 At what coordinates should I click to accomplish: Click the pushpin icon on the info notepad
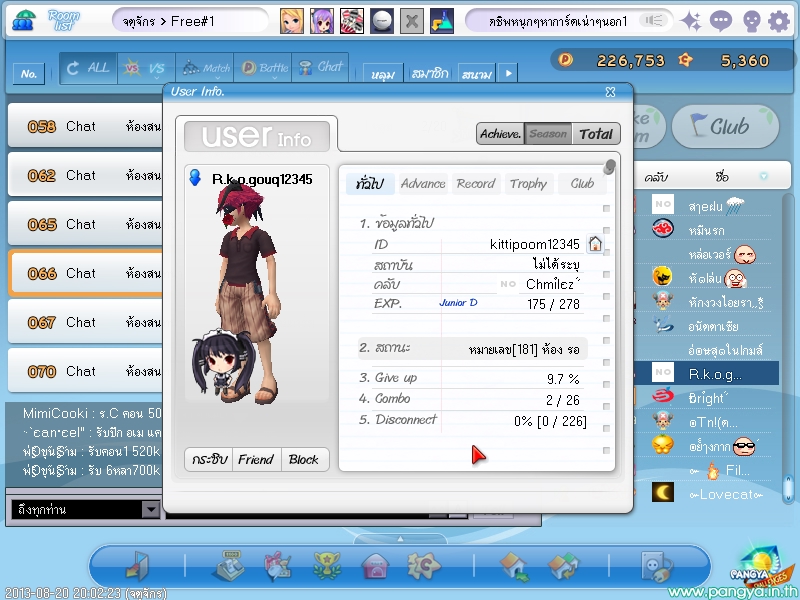pos(609,166)
